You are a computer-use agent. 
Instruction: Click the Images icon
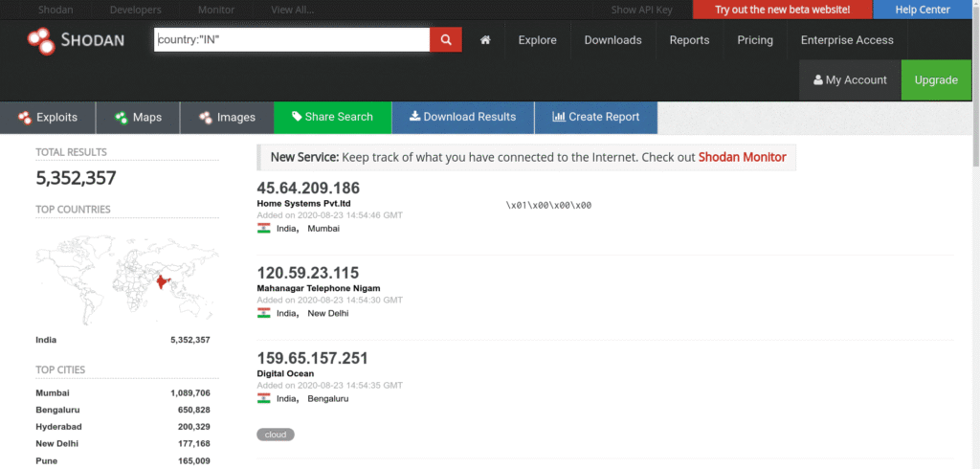click(206, 118)
